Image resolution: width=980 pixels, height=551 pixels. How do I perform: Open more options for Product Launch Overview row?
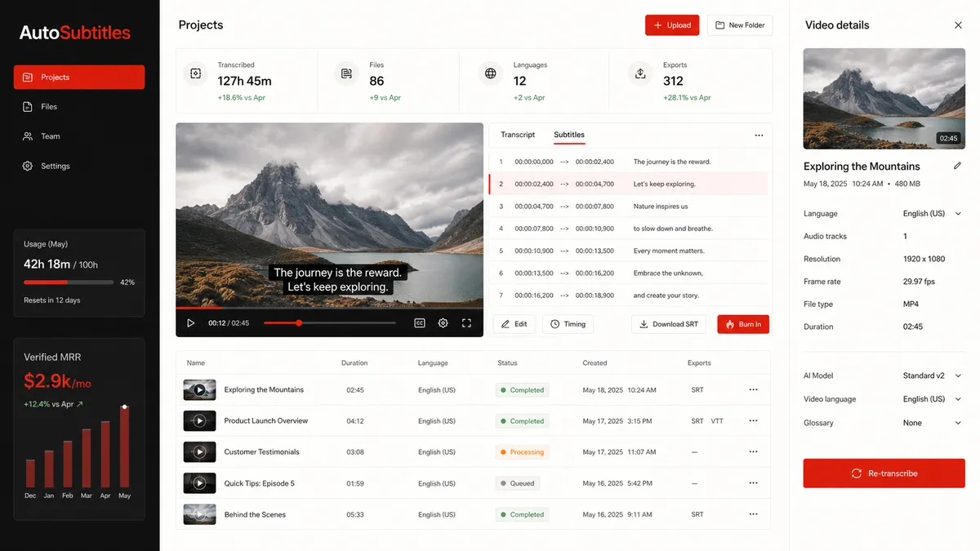(x=753, y=421)
